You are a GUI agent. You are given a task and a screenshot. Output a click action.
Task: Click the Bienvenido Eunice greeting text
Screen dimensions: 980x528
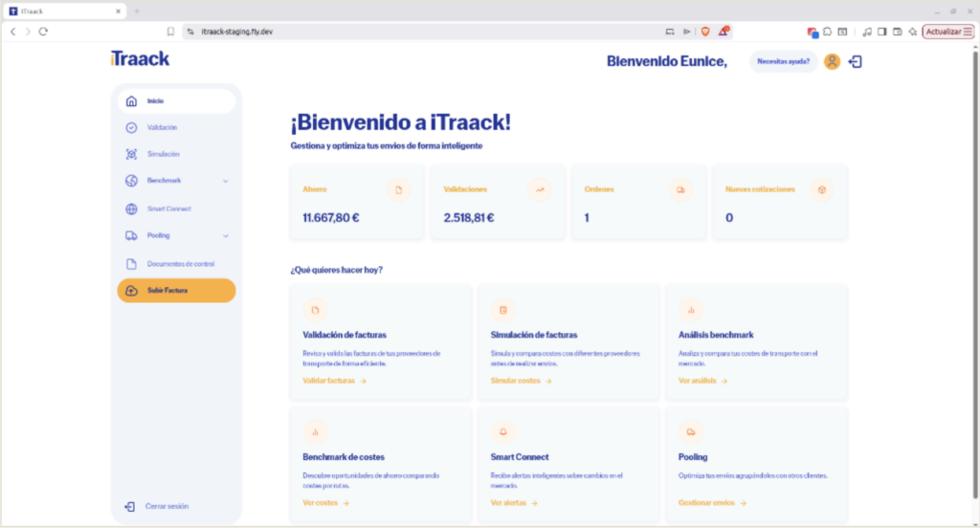[x=667, y=61]
